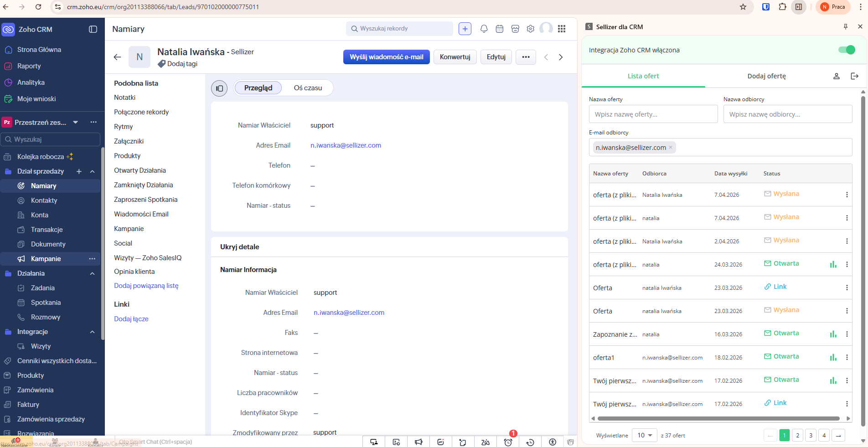This screenshot has width=868, height=447.
Task: Open the calendar icon in top bar
Action: click(499, 29)
